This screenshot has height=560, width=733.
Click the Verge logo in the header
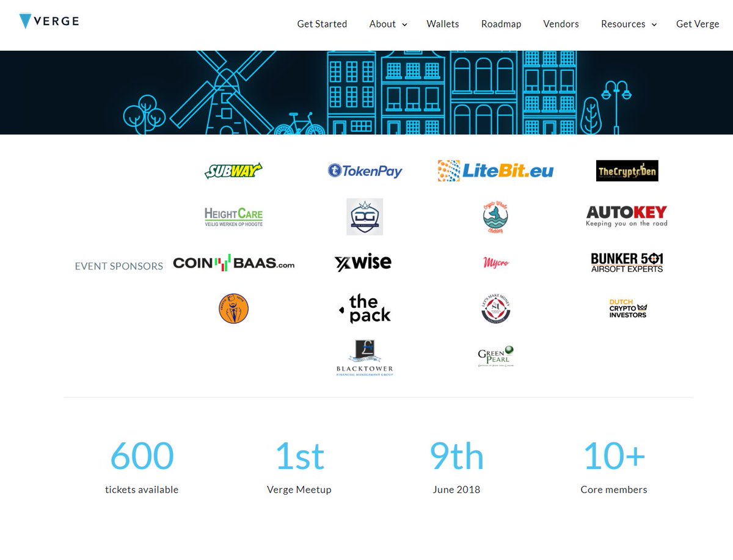49,21
